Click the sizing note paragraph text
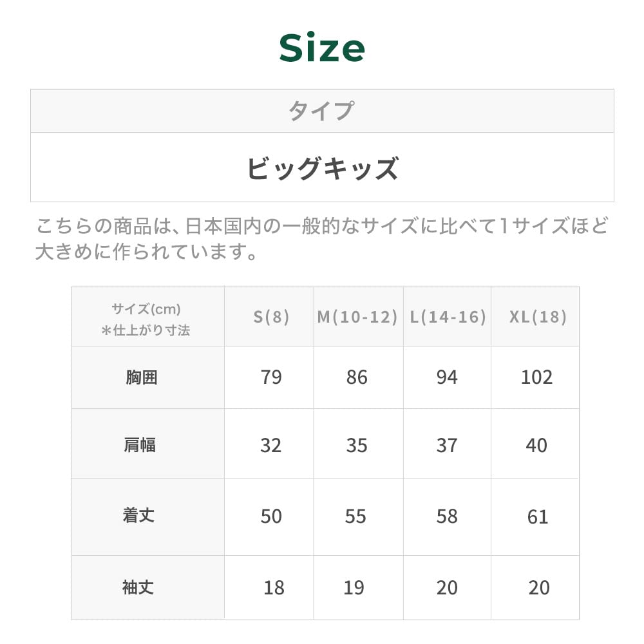 click(x=321, y=238)
